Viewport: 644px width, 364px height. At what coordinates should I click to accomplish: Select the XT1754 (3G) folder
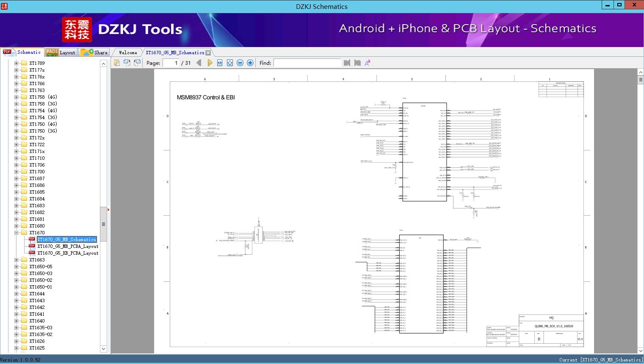[43, 117]
